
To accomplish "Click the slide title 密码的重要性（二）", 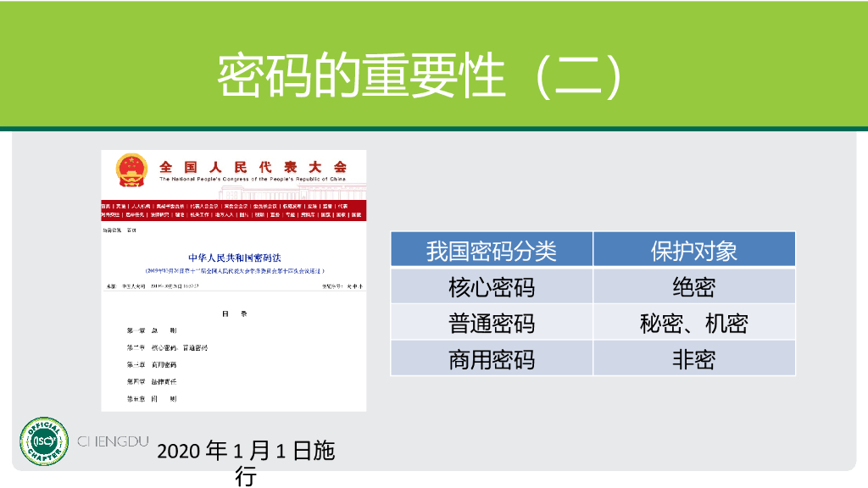I will (x=420, y=76).
